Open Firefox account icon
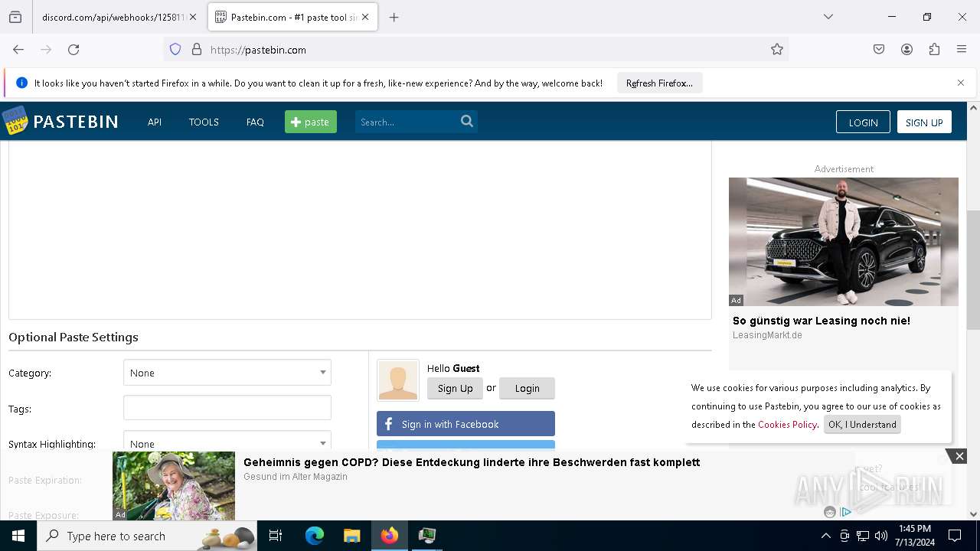 [x=906, y=50]
